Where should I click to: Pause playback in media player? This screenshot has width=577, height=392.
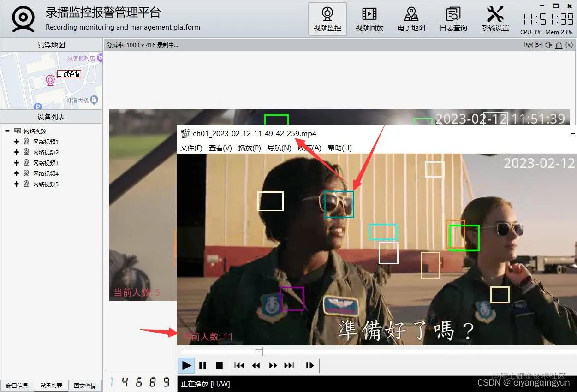202,366
